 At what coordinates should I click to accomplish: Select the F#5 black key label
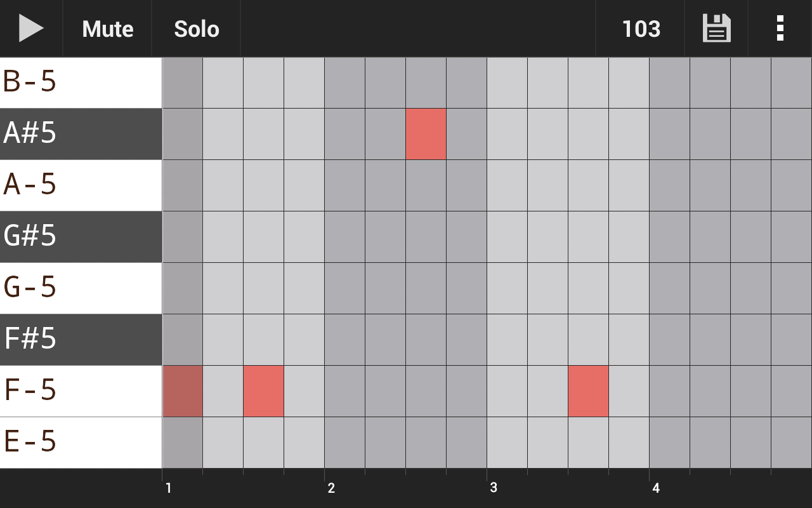pyautogui.click(x=38, y=340)
